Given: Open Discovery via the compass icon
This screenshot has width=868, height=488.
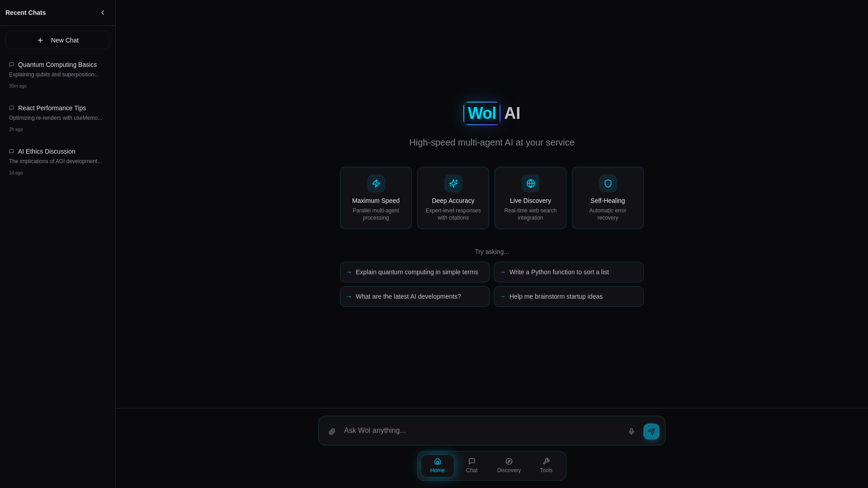Looking at the screenshot, I should tap(509, 465).
